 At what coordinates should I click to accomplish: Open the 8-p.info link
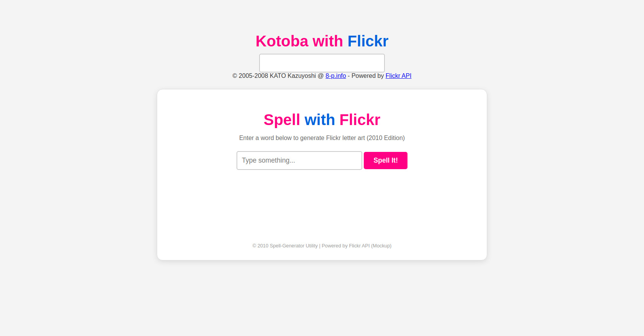point(335,76)
